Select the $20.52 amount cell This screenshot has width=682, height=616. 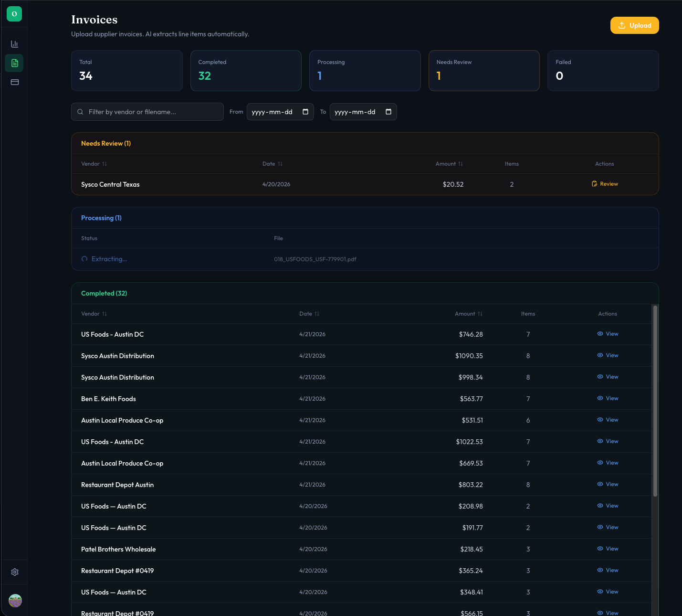[x=453, y=184]
